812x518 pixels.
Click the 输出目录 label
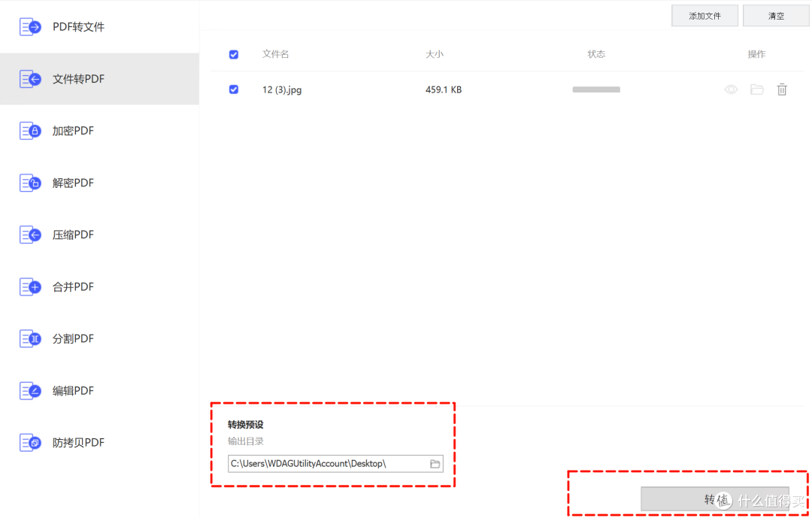[245, 441]
